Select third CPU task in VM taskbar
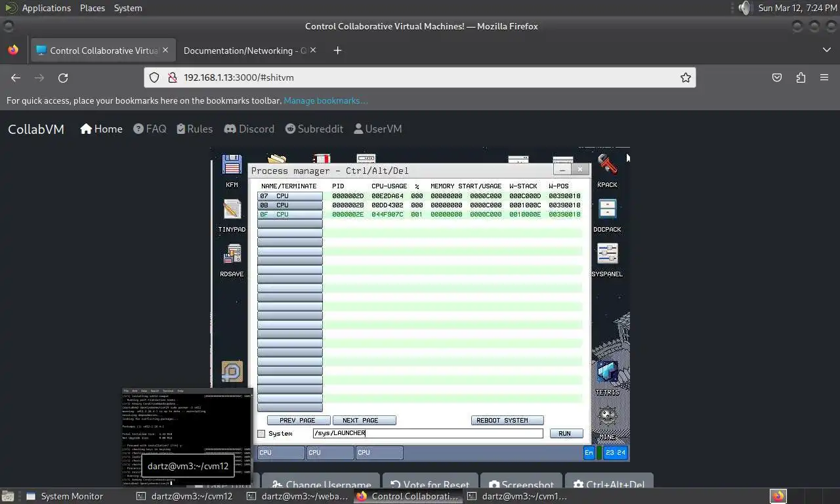 379,453
